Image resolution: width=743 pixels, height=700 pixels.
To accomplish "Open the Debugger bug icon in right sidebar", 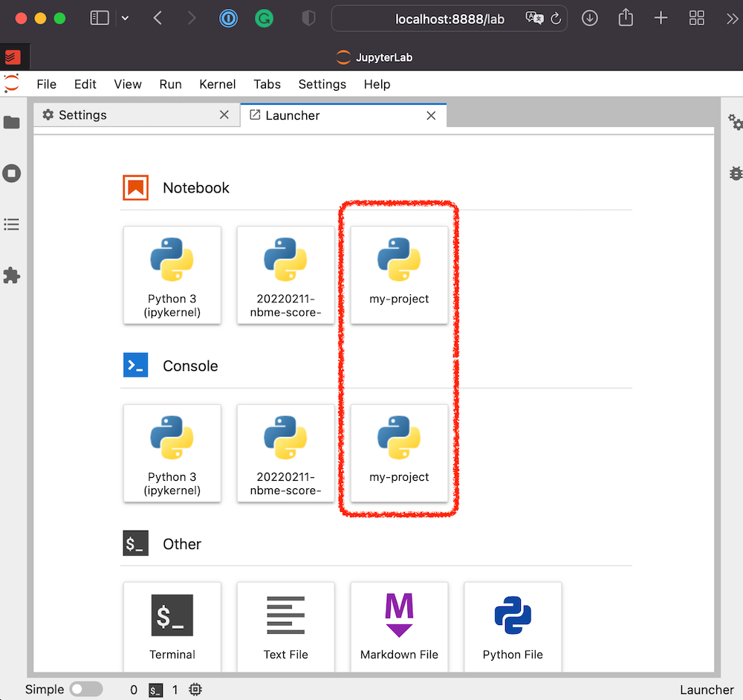I will (x=736, y=173).
